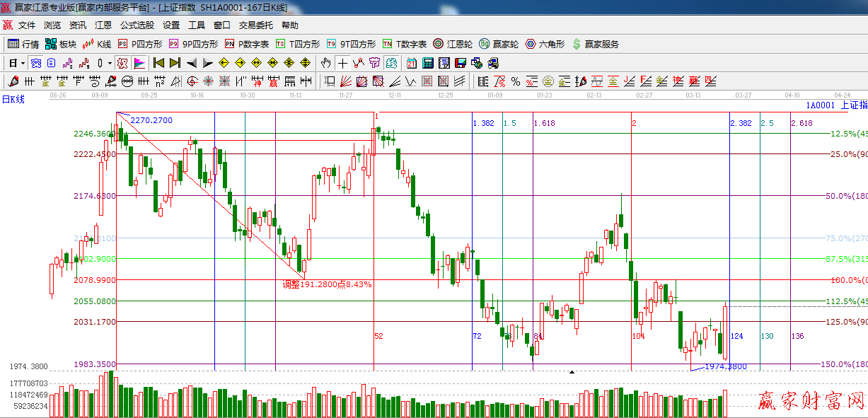
Task: Click the 日K线 label on chart
Action: click(13, 100)
